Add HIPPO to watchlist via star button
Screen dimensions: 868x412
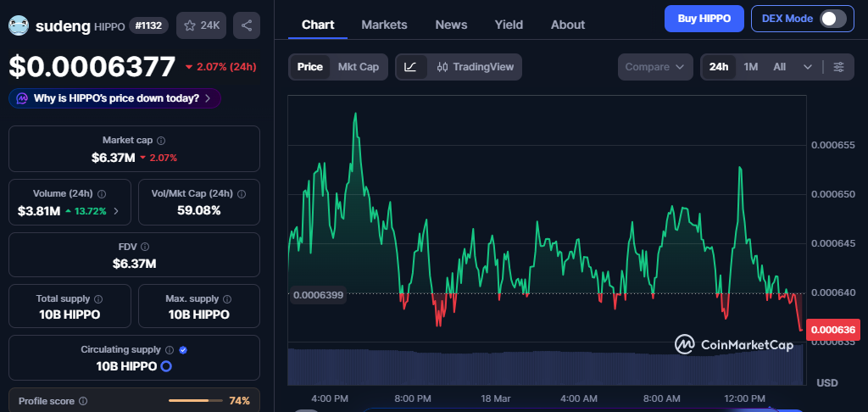point(202,25)
